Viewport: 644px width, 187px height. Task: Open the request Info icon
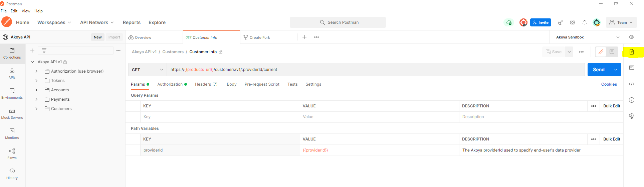pos(632,100)
